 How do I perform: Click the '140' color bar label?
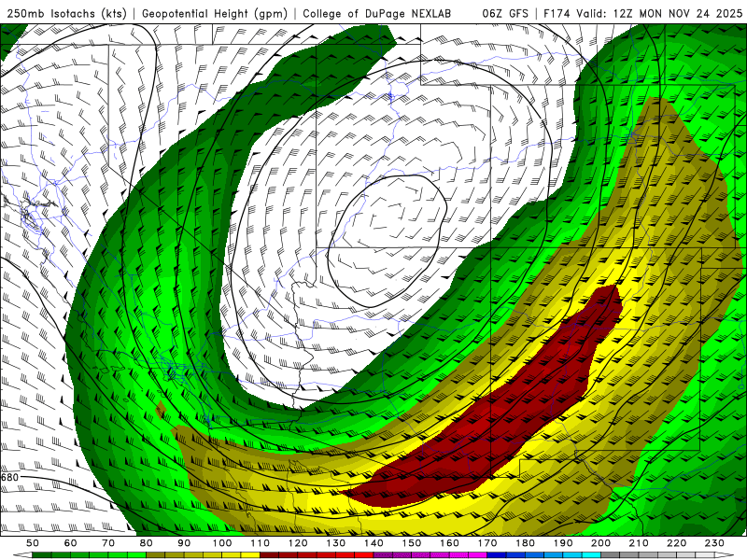[373, 543]
